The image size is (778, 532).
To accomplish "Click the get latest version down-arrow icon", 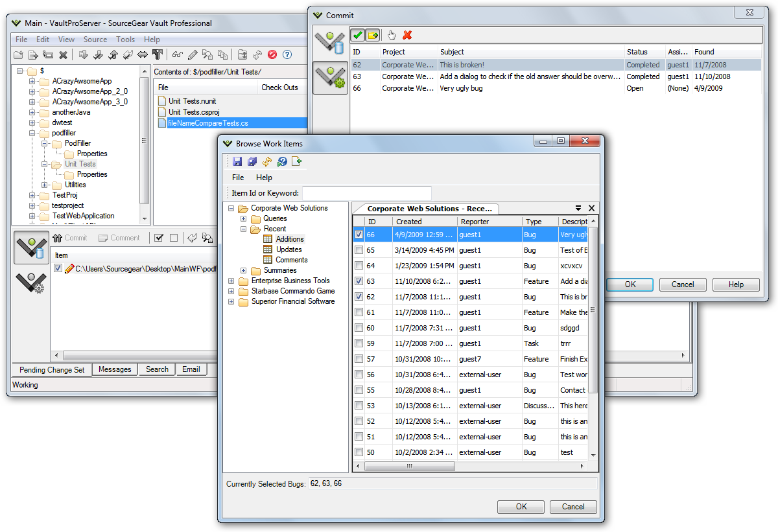I will pyautogui.click(x=83, y=55).
